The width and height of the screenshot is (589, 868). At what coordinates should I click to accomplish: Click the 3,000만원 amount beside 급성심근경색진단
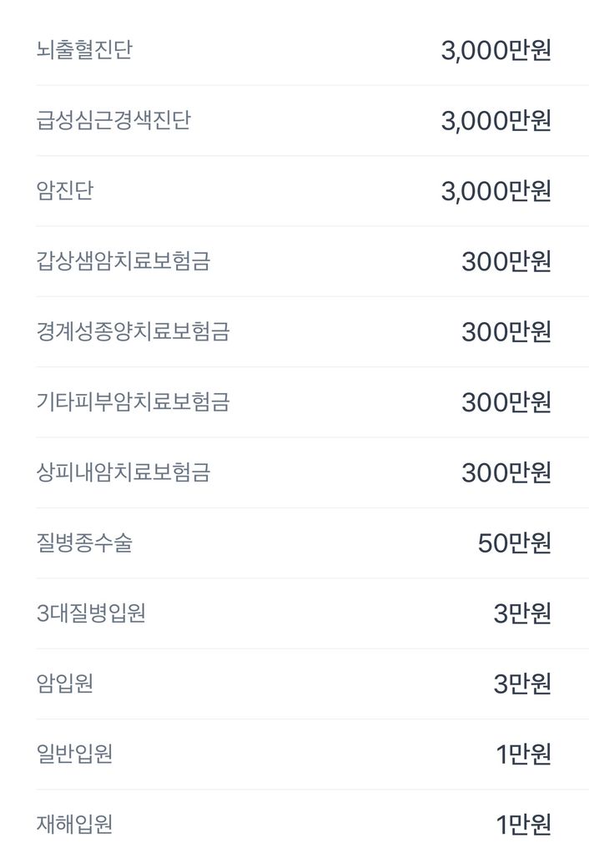click(496, 121)
